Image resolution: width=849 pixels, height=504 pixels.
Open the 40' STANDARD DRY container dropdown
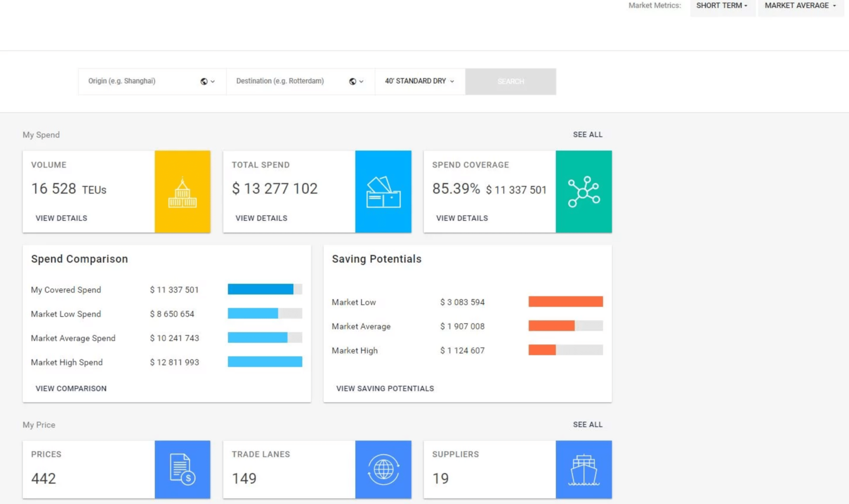[419, 81]
